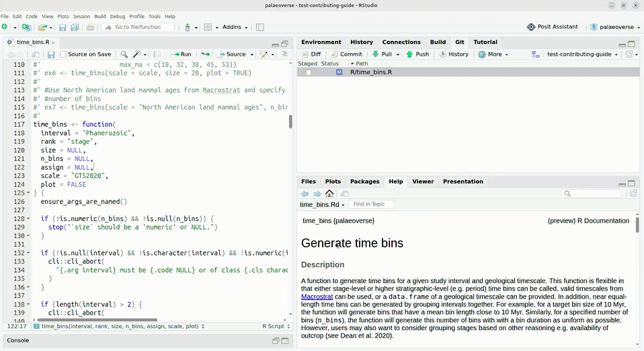Open the Addins dropdown
Image resolution: width=644 pixels, height=351 pixels.
click(x=235, y=27)
